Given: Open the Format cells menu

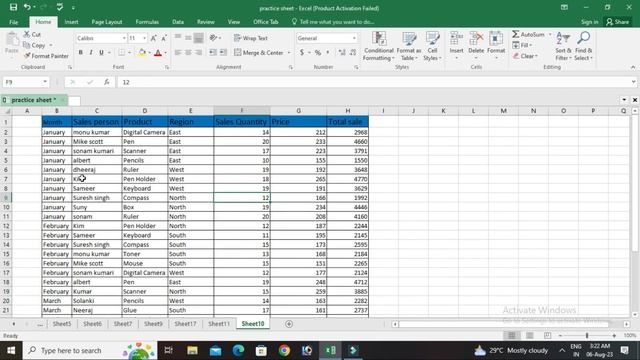Looking at the screenshot, I should [496, 45].
